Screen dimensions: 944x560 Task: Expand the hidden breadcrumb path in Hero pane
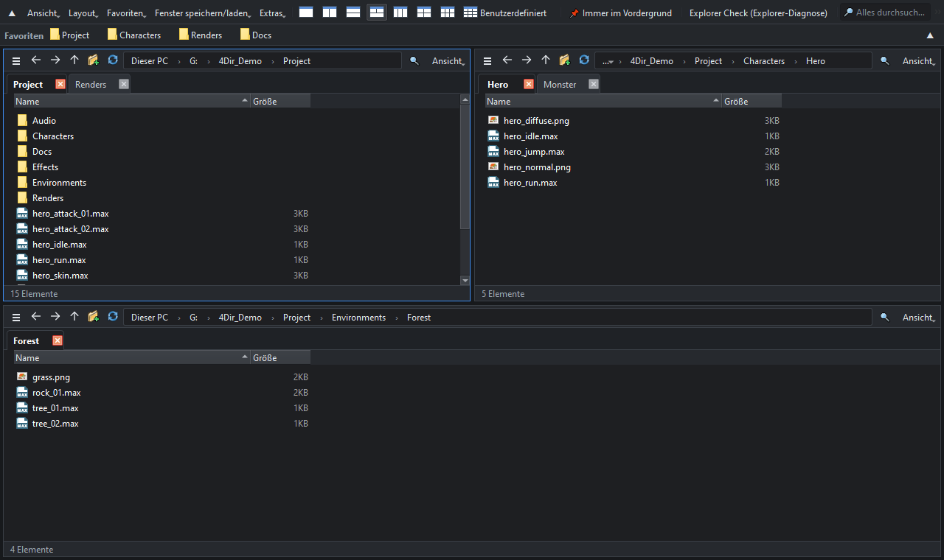(x=608, y=61)
